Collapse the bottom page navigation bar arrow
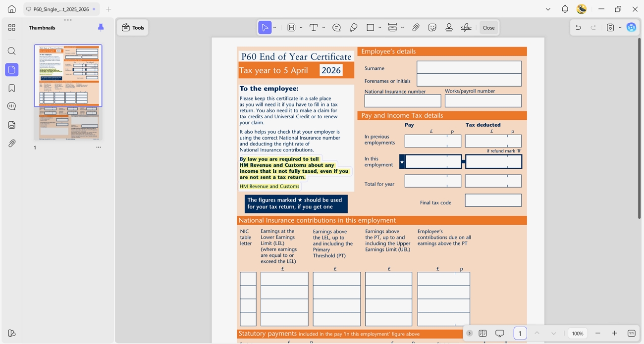 [x=470, y=333]
